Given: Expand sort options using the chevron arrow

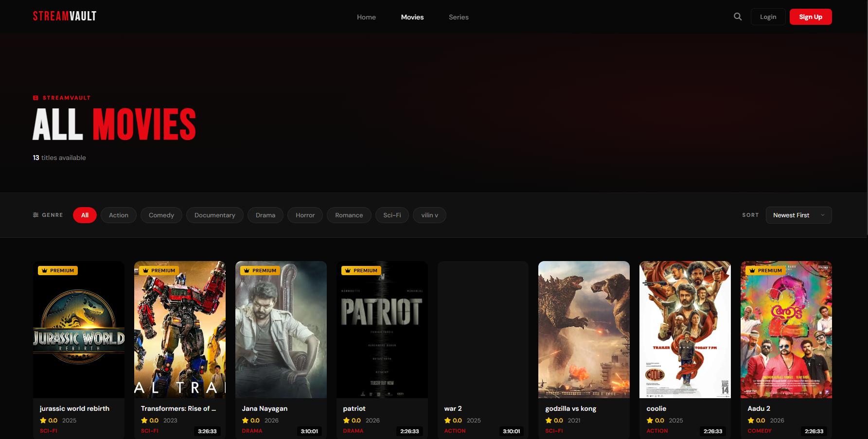Looking at the screenshot, I should tap(823, 215).
